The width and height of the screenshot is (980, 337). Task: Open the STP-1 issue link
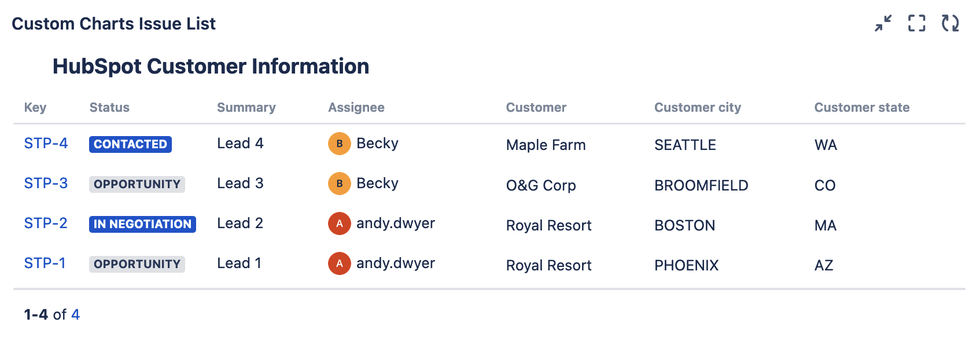pos(45,263)
